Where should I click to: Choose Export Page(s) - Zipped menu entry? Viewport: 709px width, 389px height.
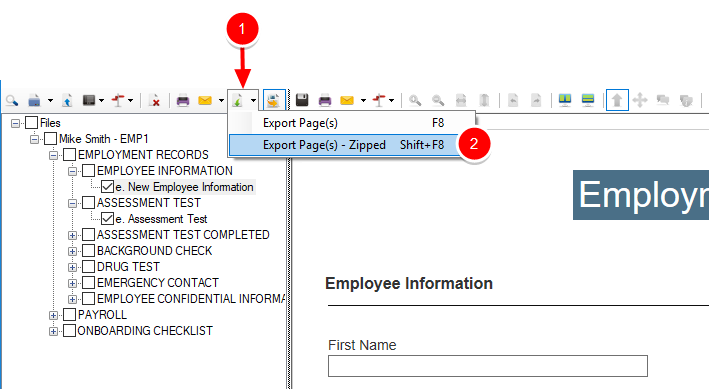coord(352,145)
